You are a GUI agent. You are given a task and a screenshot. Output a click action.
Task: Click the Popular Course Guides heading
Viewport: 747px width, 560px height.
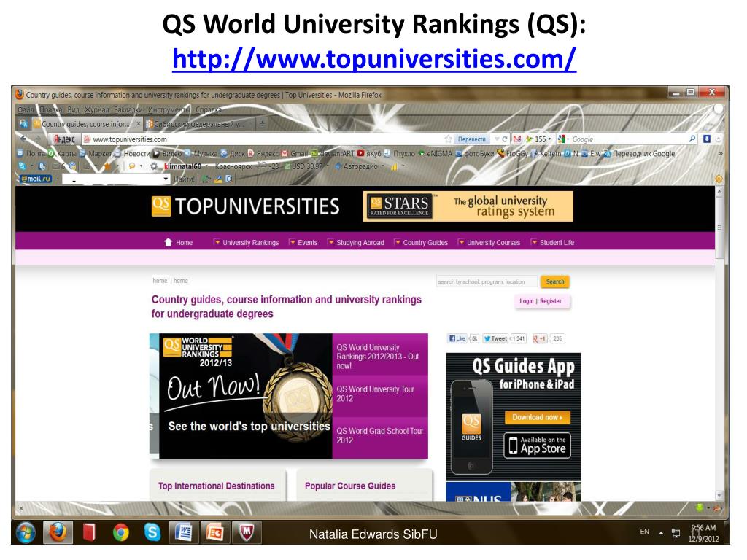click(x=350, y=486)
